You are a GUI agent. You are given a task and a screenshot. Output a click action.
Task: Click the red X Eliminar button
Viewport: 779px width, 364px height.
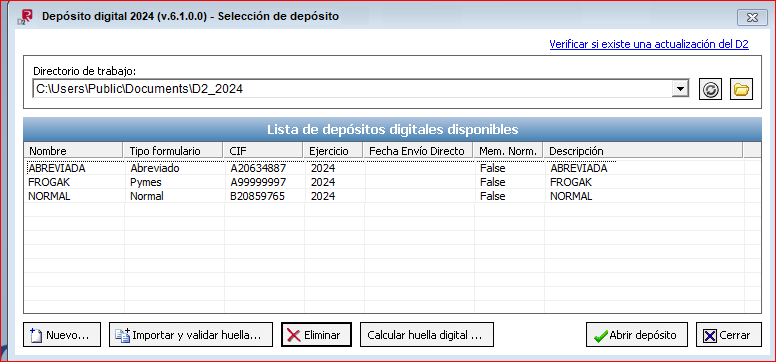coord(316,335)
